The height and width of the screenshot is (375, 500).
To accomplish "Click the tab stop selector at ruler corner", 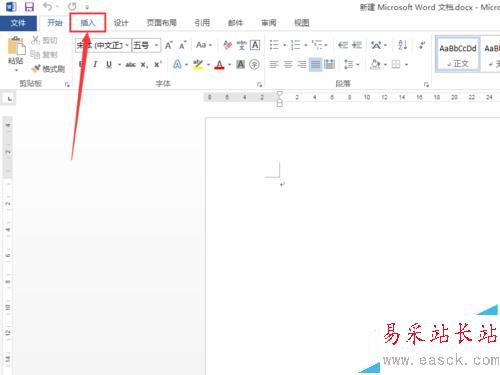I will click(x=10, y=99).
